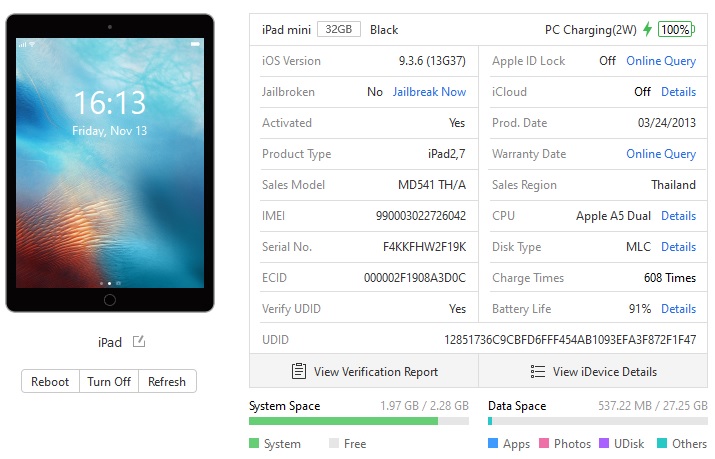Click the purple UDisk legend swatch
The image size is (715, 459).
604,443
